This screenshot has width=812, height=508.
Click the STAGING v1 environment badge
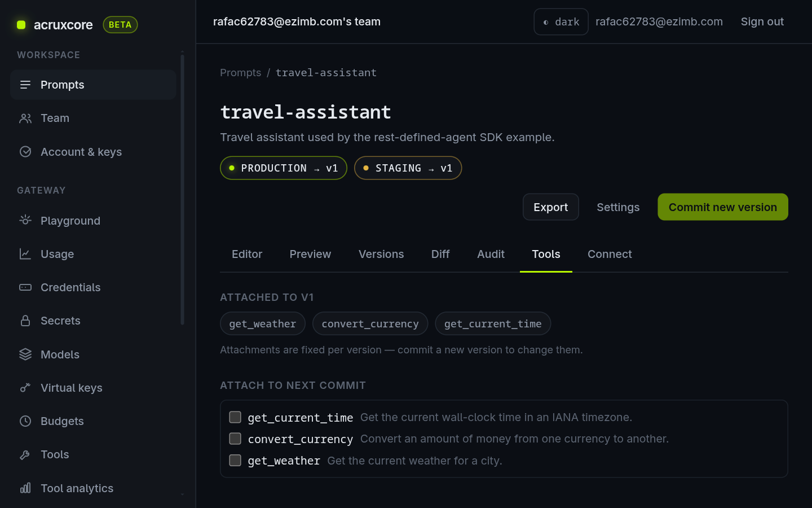[x=408, y=168]
